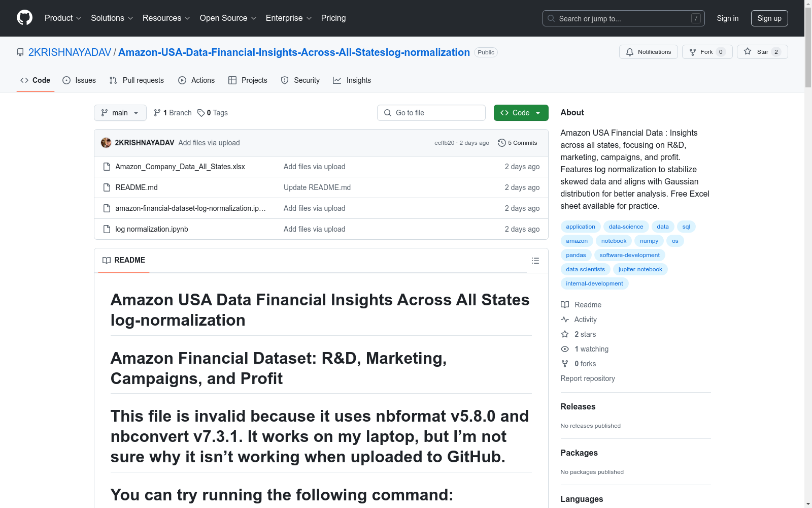The width and height of the screenshot is (812, 508).
Task: Open the Pricing page
Action: 333,18
